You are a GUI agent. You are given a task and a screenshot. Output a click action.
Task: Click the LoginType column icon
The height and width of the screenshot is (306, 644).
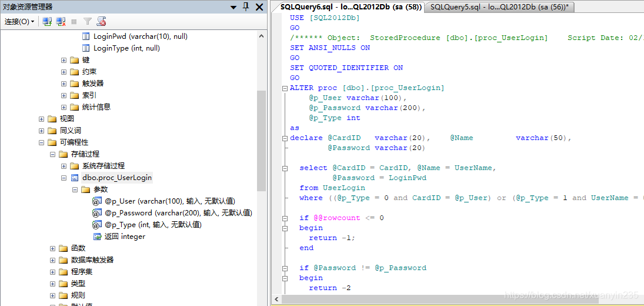(x=86, y=48)
